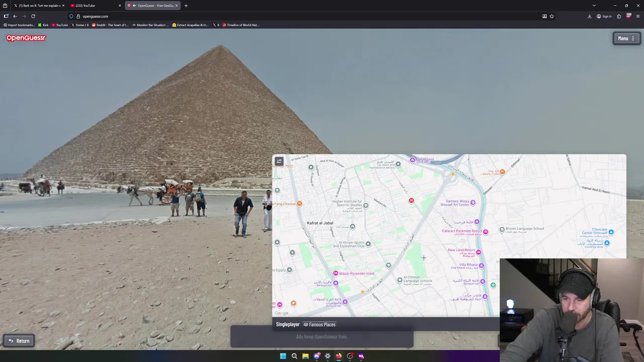644x362 pixels.
Task: Click the Cataract Pyramids Resort marker
Action: coord(486,232)
